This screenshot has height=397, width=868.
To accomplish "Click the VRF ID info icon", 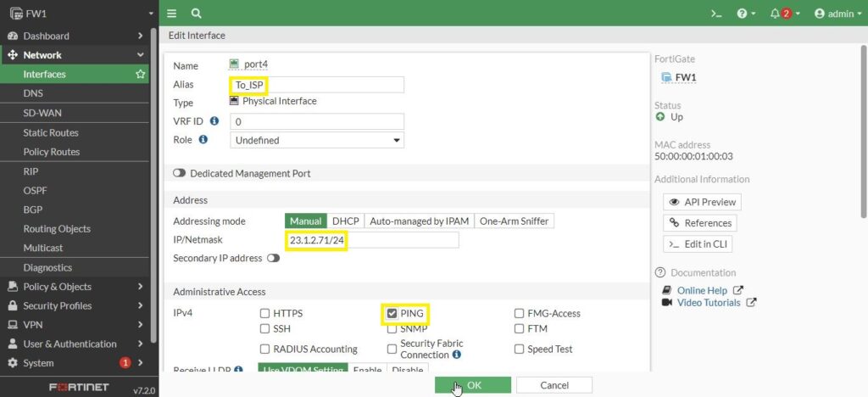I will point(214,121).
